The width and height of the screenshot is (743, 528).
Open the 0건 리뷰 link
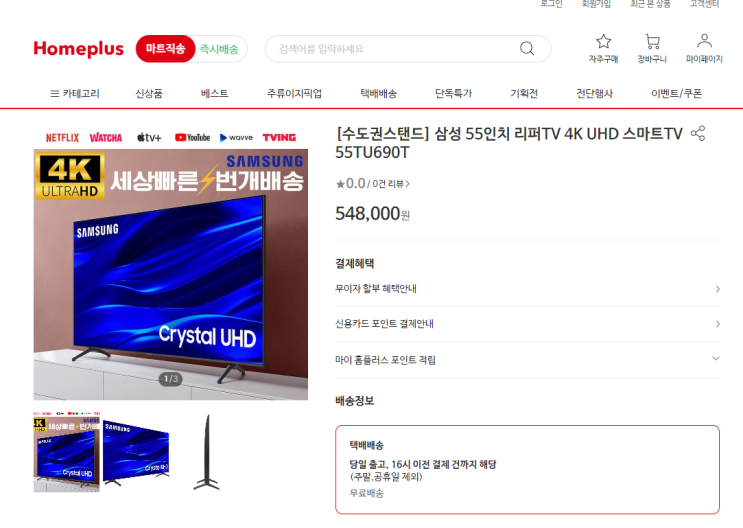391,184
